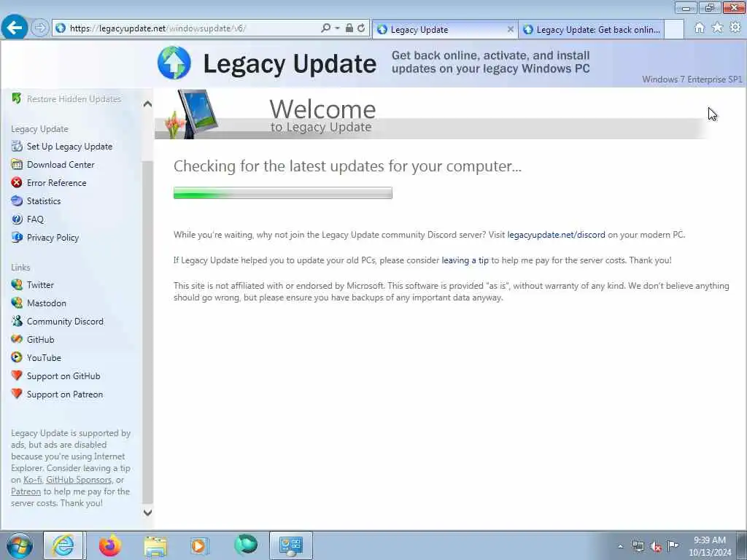Click the Set Up Legacy Update icon
This screenshot has width=747, height=560.
click(17, 146)
